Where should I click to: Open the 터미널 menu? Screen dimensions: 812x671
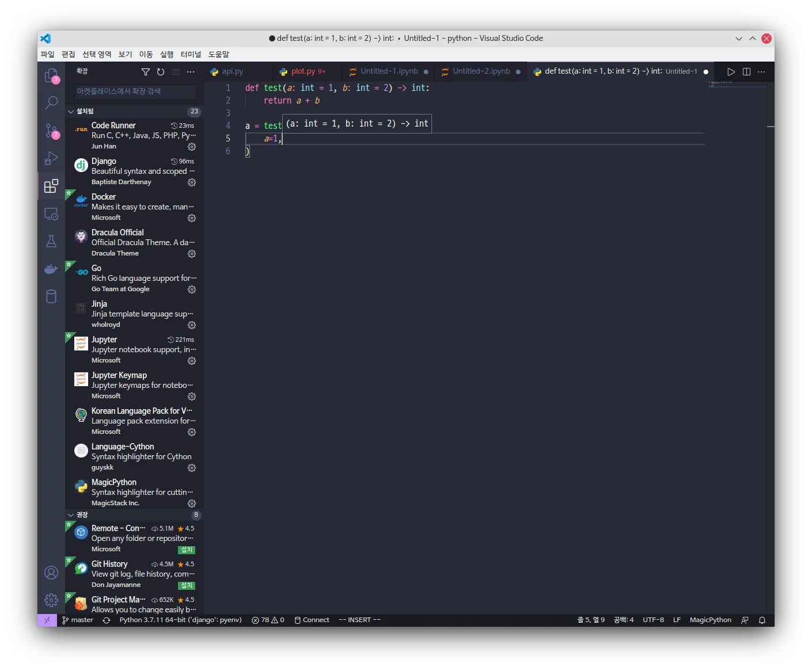click(191, 54)
